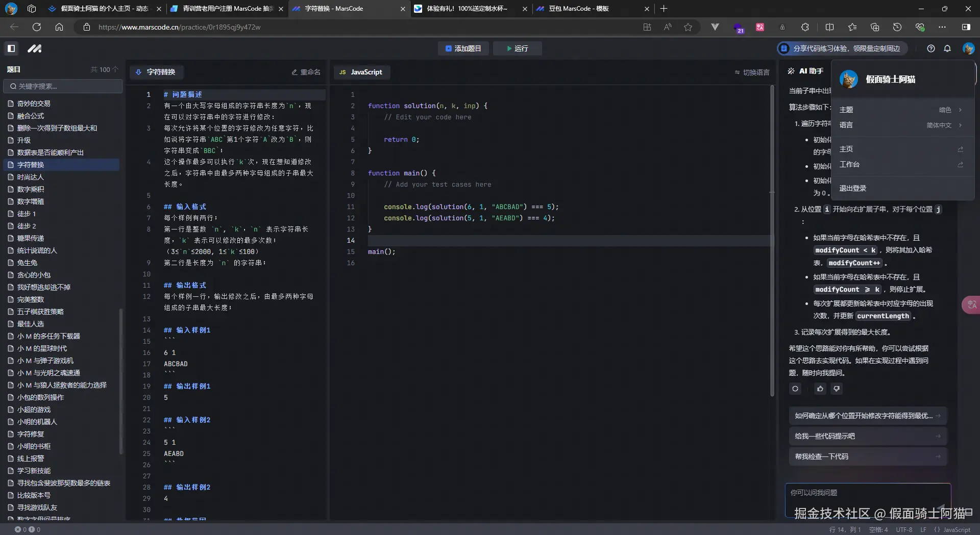Click the help question mark icon
980x535 pixels.
pyautogui.click(x=931, y=48)
